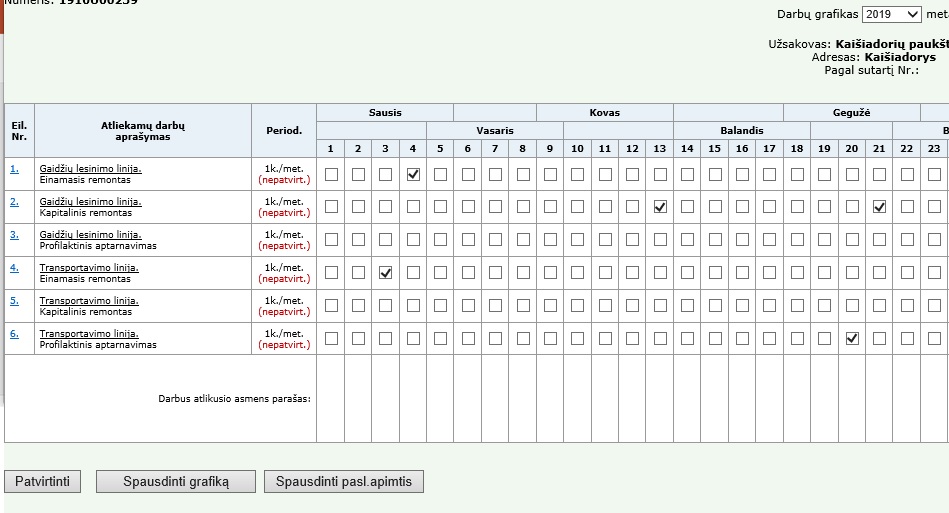Click the (nepatvirt.) status in row 4
Screen dimensions: 949x513
click(x=284, y=279)
